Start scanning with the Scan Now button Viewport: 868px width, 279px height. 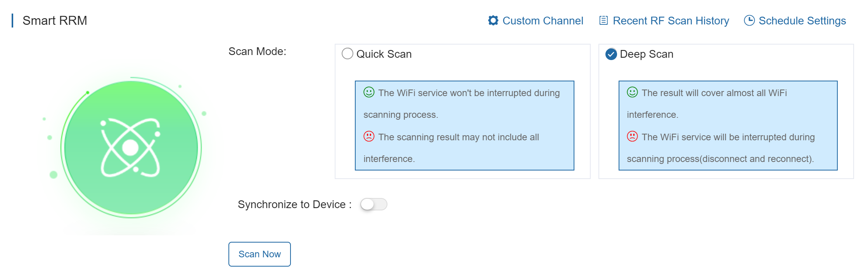click(x=259, y=254)
